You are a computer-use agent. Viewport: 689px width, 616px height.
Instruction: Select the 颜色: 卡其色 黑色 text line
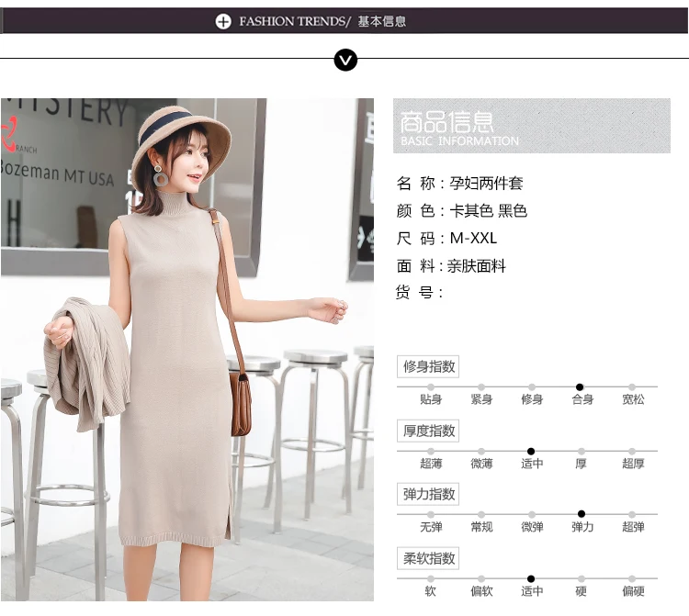pos(461,211)
